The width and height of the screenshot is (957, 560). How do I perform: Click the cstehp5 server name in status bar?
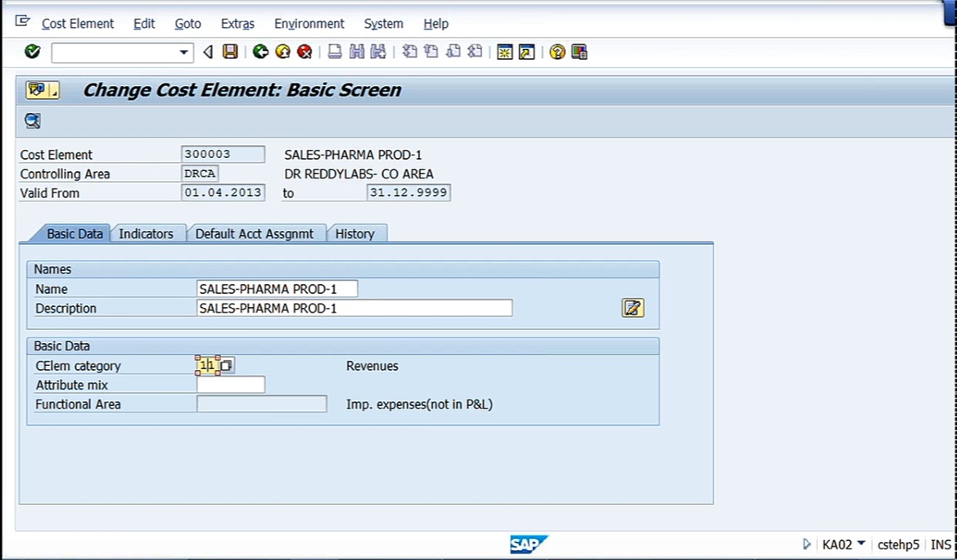pyautogui.click(x=898, y=544)
